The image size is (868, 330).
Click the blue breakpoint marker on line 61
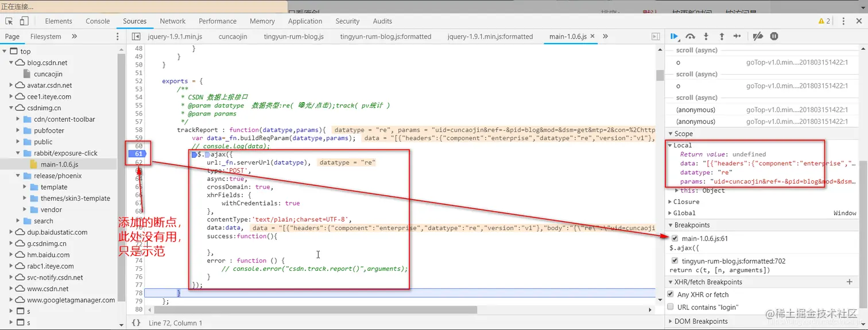click(137, 154)
